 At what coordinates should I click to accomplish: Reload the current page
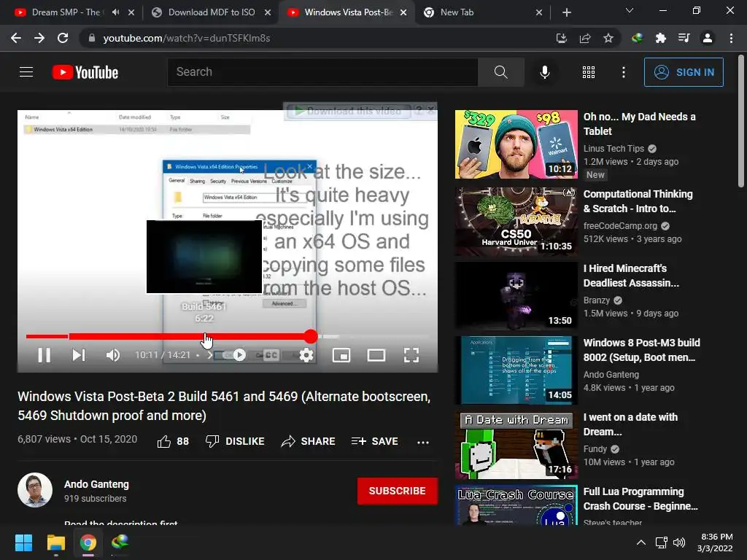coord(63,38)
